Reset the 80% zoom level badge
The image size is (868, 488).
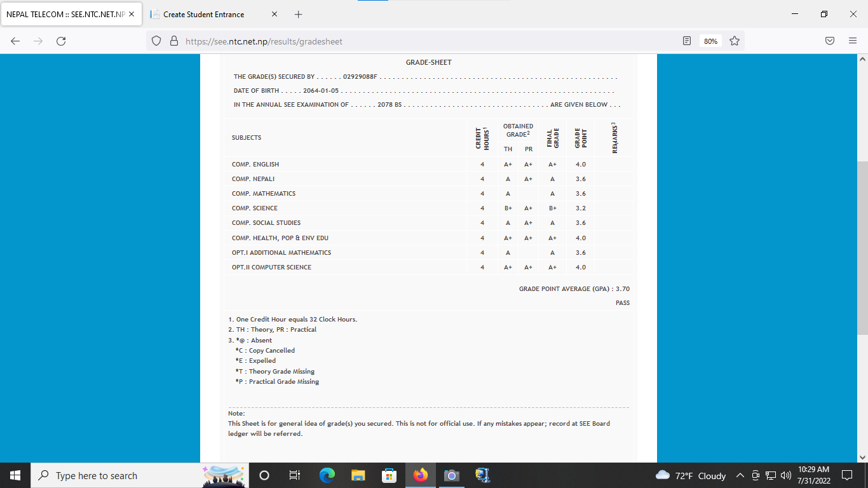point(710,41)
